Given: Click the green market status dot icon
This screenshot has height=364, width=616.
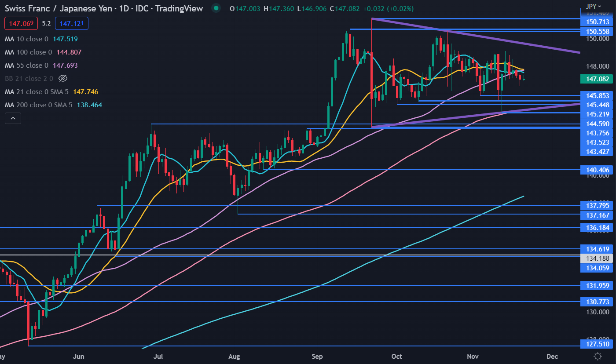Looking at the screenshot, I should [x=215, y=8].
